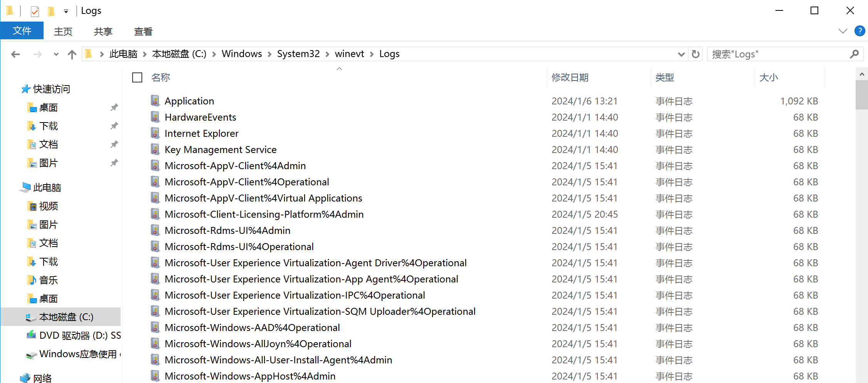Open the recent locations dropdown arrow
The width and height of the screenshot is (868, 383).
pos(56,54)
